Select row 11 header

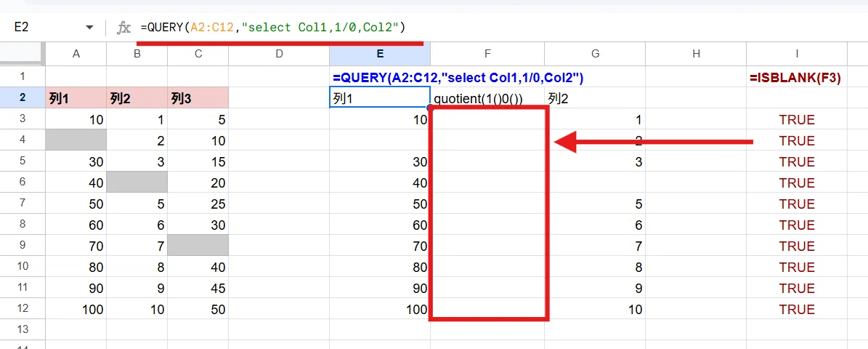pyautogui.click(x=22, y=287)
